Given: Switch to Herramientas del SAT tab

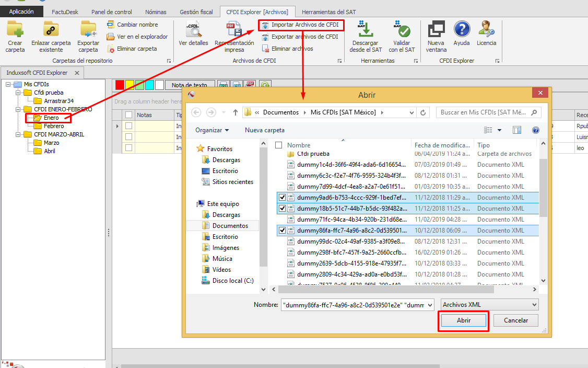Looking at the screenshot, I should 329,12.
